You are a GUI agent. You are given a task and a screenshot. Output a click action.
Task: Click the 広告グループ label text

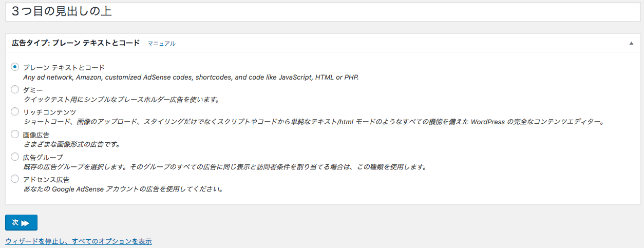coord(43,157)
